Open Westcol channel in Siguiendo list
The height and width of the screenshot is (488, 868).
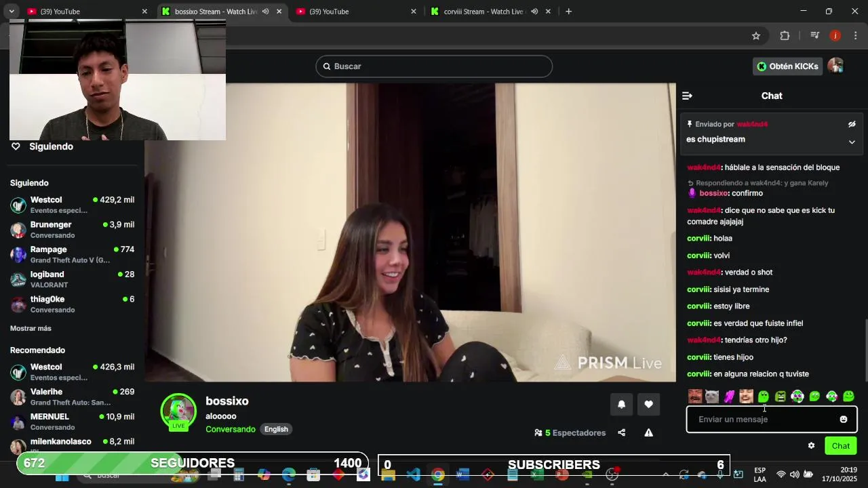72,205
